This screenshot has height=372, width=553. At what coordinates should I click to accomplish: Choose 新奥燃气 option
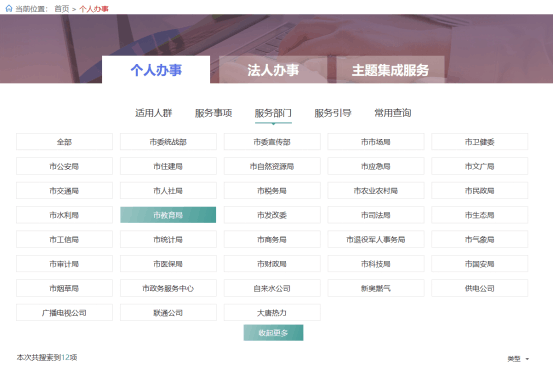point(376,288)
